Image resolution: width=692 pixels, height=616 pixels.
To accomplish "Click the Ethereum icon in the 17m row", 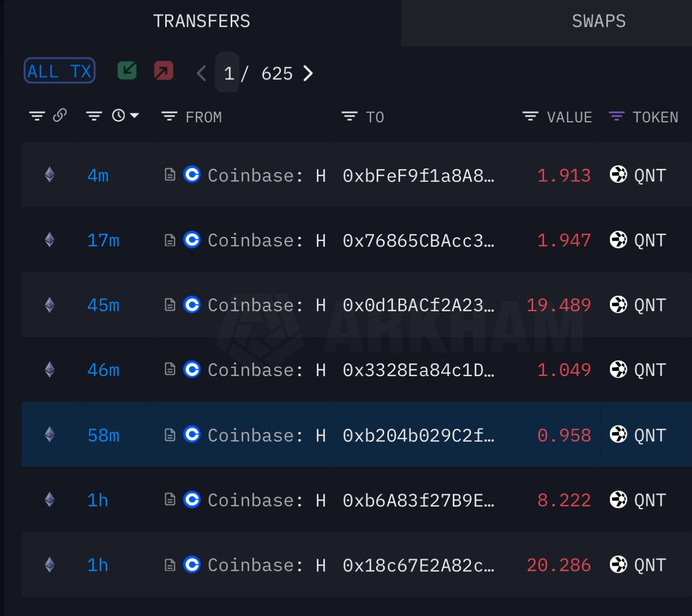I will (50, 240).
